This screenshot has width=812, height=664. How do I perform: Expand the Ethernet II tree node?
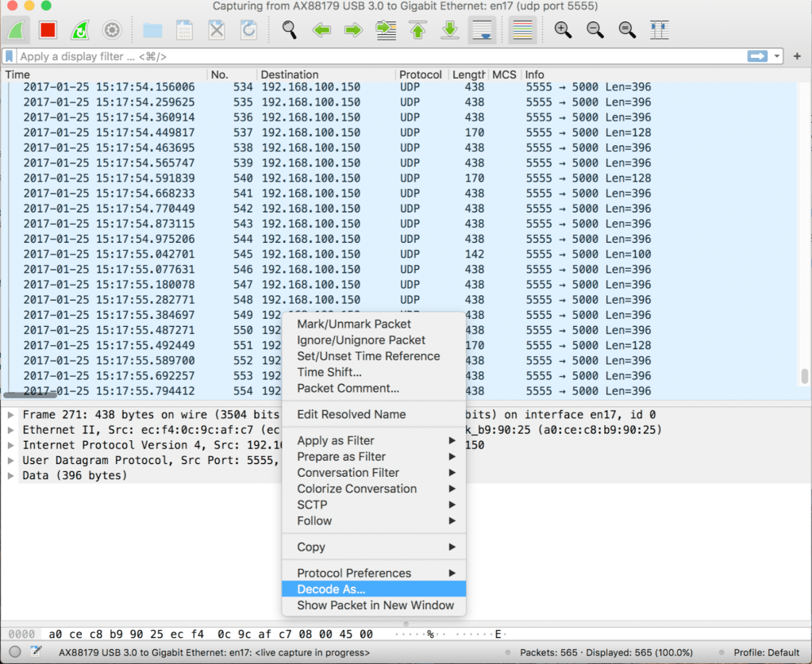point(11,430)
